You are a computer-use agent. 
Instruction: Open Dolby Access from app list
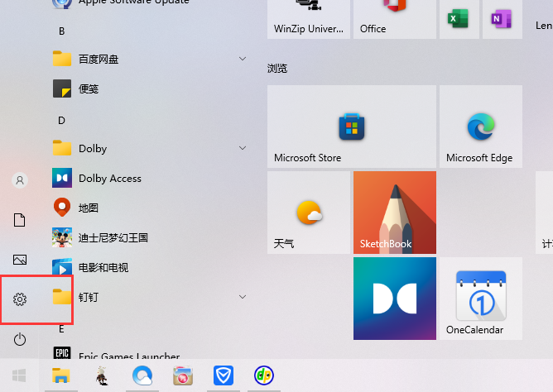109,178
